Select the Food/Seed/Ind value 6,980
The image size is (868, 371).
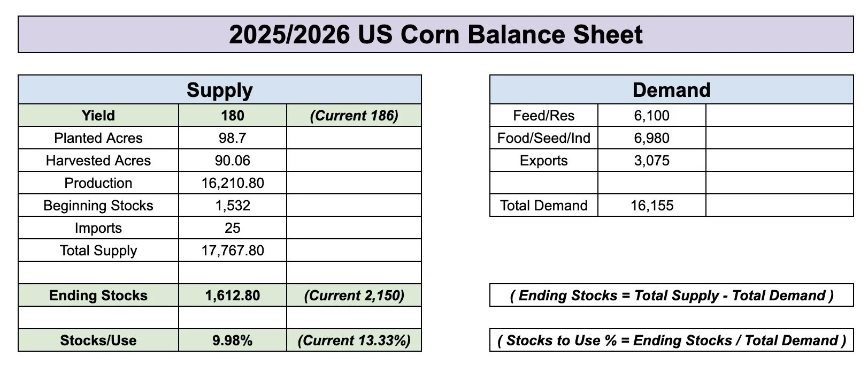click(x=652, y=138)
